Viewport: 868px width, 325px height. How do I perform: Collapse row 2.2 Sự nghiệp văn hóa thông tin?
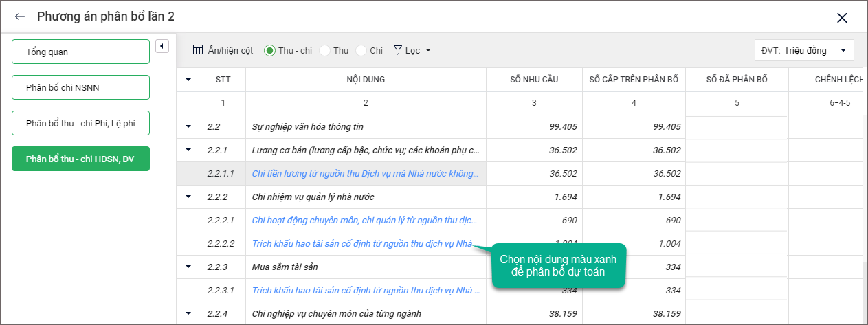coord(188,126)
